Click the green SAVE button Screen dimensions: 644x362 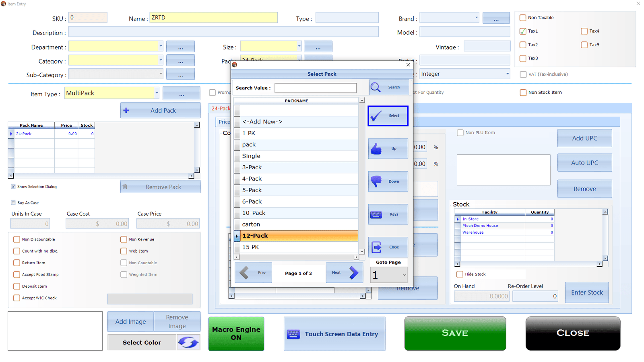coord(455,333)
